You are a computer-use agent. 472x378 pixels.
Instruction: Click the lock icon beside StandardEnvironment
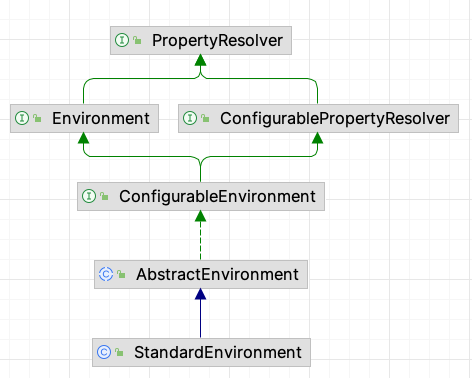point(119,352)
